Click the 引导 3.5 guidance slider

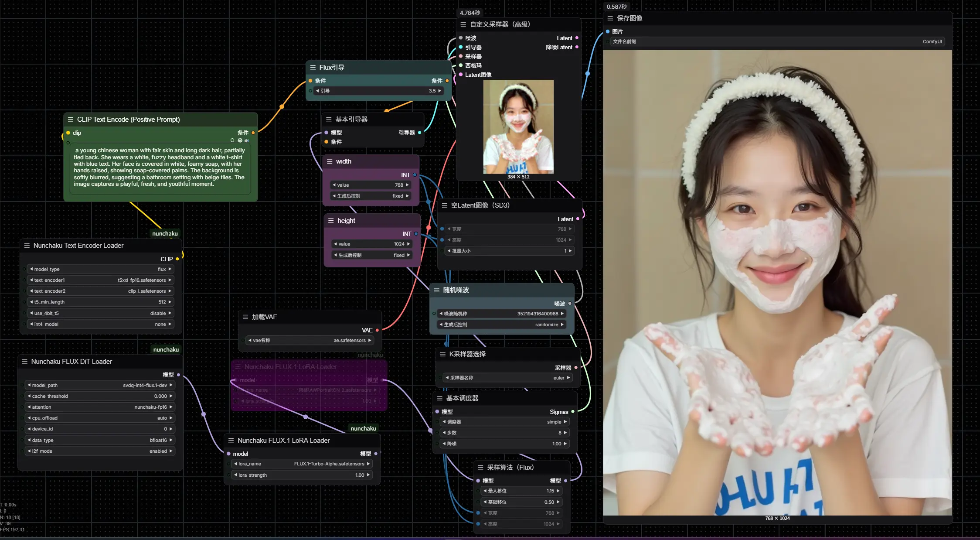click(x=378, y=91)
